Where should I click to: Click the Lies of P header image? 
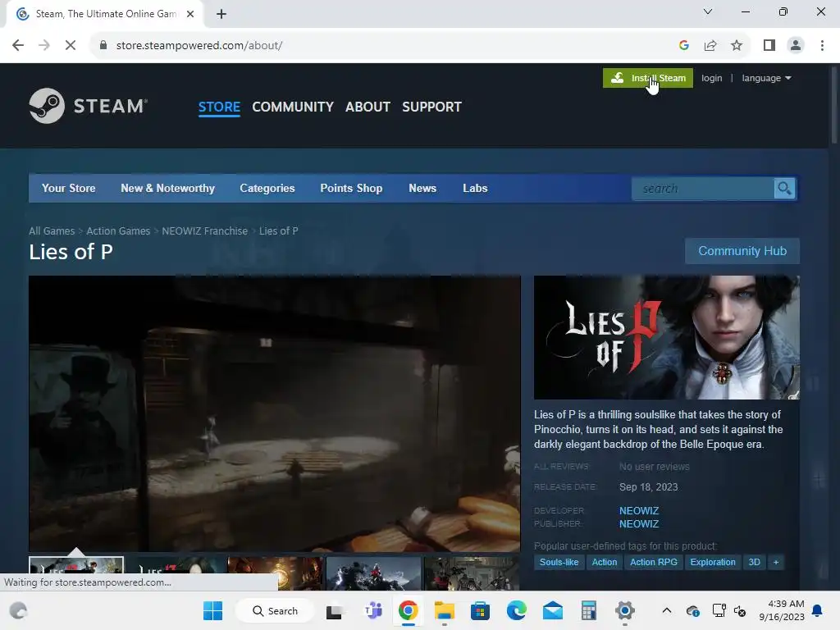coord(666,337)
